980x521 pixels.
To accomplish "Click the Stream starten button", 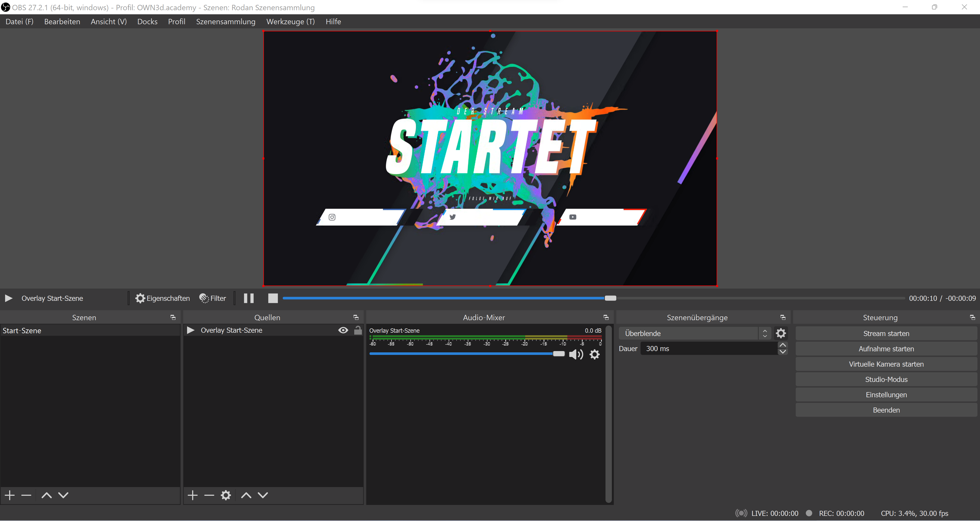I will (x=886, y=333).
